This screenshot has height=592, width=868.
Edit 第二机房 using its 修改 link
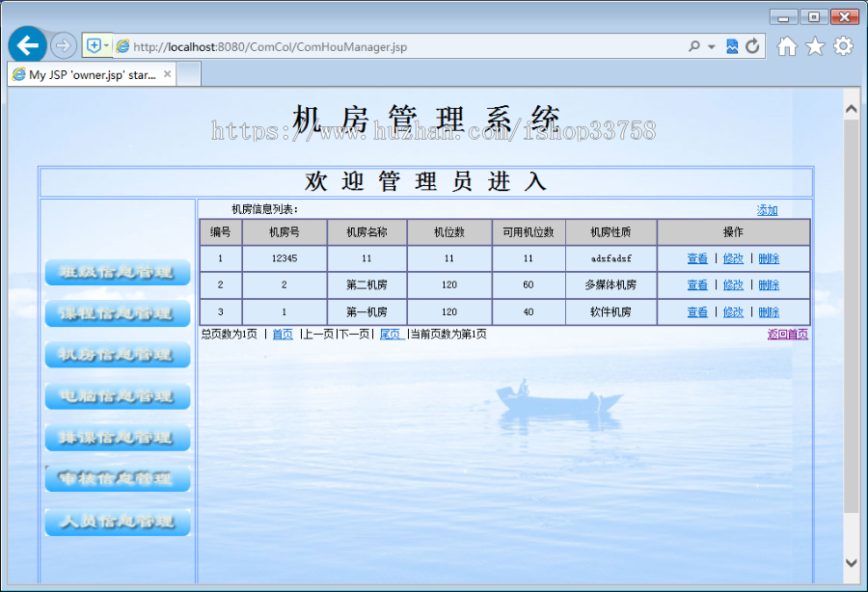tap(732, 284)
